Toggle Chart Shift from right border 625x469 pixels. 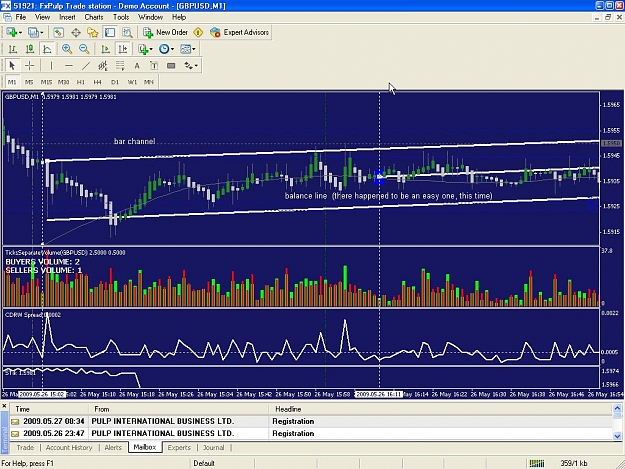tap(122, 49)
